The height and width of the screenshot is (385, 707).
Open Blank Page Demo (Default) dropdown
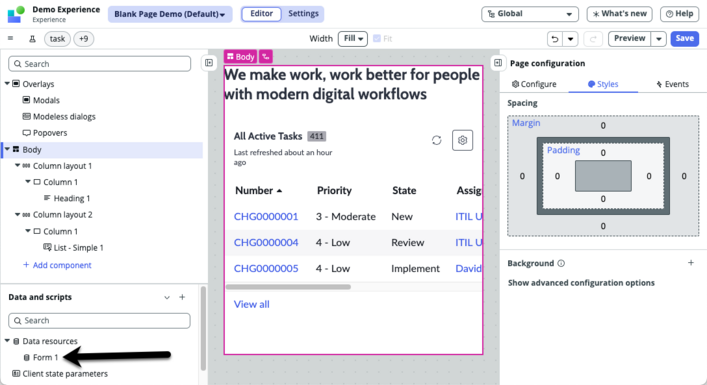[x=170, y=14]
